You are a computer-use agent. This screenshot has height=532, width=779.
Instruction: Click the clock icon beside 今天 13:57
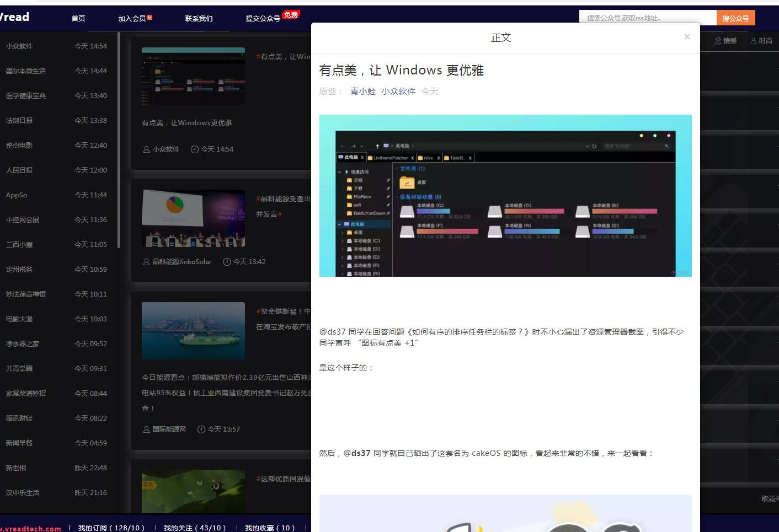click(201, 429)
